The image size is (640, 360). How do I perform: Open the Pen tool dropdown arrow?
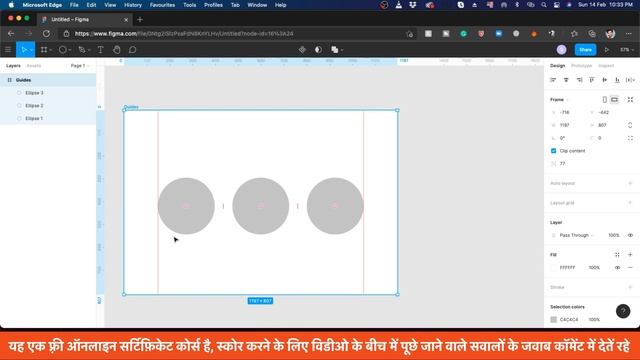coord(89,50)
